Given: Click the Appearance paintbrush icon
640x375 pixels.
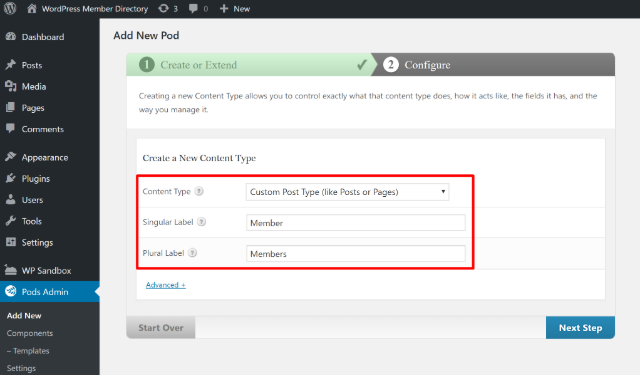Looking at the screenshot, I should tap(11, 157).
